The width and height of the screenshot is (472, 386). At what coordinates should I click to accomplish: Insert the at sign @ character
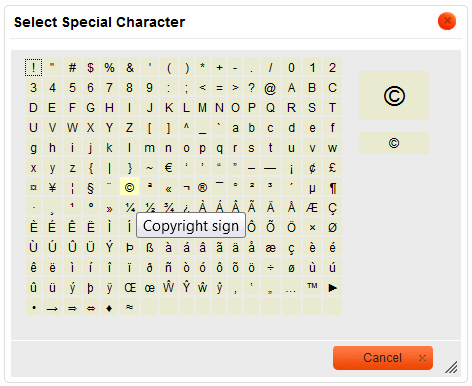click(x=270, y=88)
